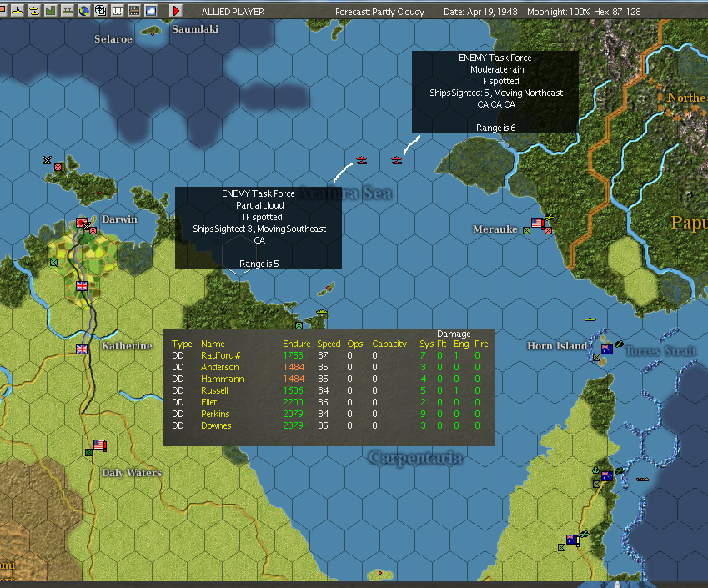Select the British flag south of Darwin
The height and width of the screenshot is (588, 708).
[82, 286]
